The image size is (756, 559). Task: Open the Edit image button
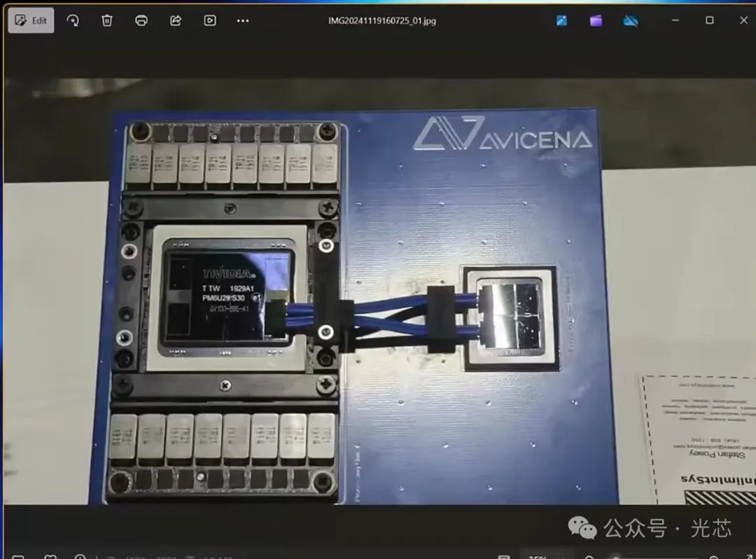click(x=31, y=20)
